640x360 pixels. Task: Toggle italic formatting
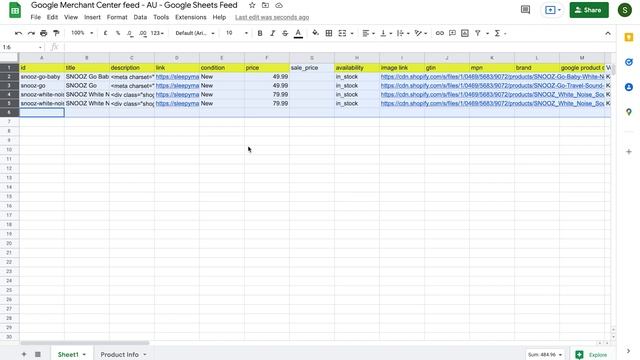[x=272, y=33]
